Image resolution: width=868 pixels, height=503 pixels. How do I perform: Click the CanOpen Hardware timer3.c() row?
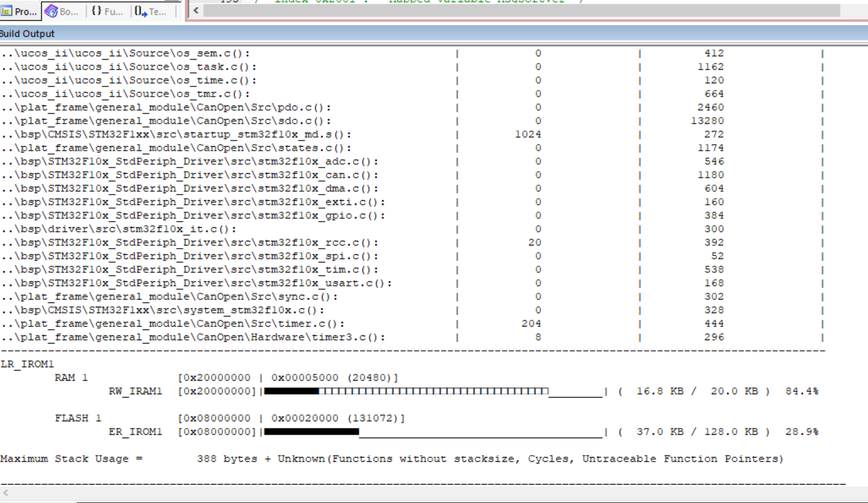click(411, 337)
